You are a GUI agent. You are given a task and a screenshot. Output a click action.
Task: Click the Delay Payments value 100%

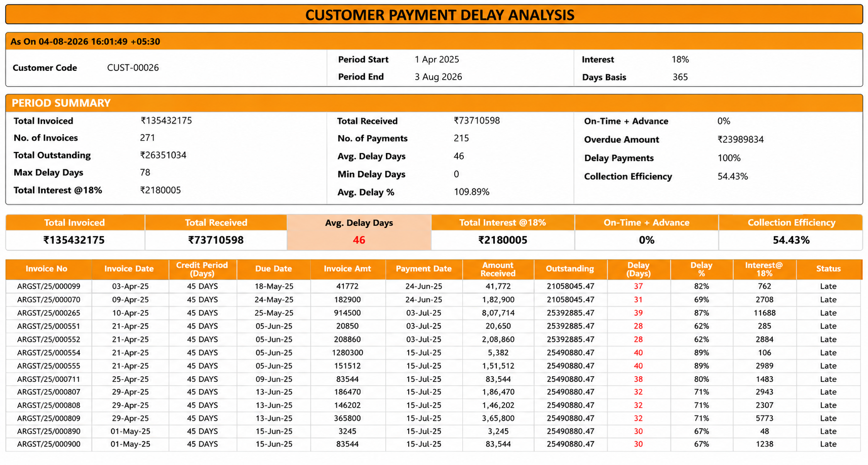pos(729,158)
